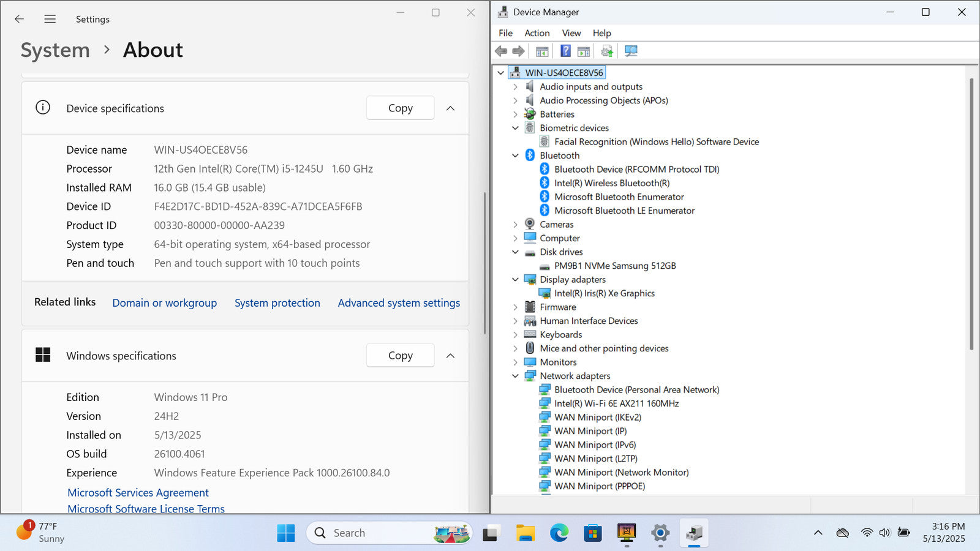Open the date and time clock flyout
The image size is (980, 551).
(x=944, y=533)
